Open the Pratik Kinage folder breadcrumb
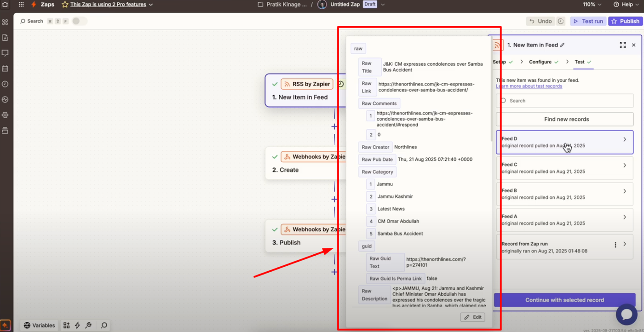The height and width of the screenshot is (332, 644). 286,5
